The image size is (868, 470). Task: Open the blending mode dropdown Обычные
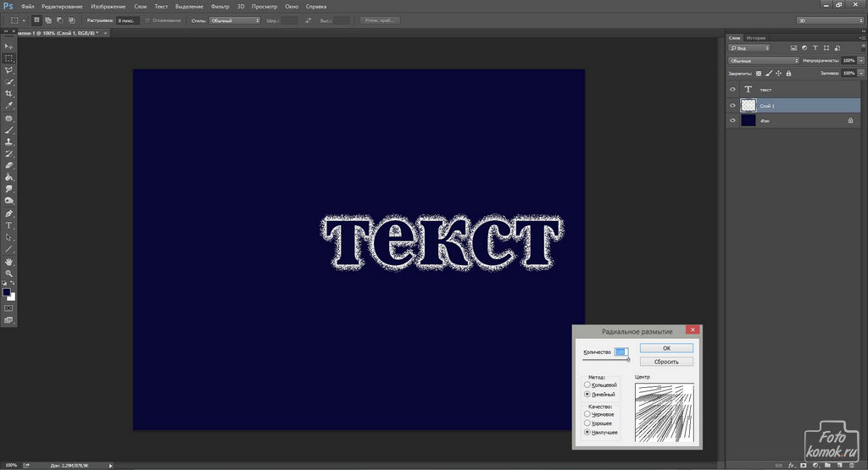click(763, 61)
